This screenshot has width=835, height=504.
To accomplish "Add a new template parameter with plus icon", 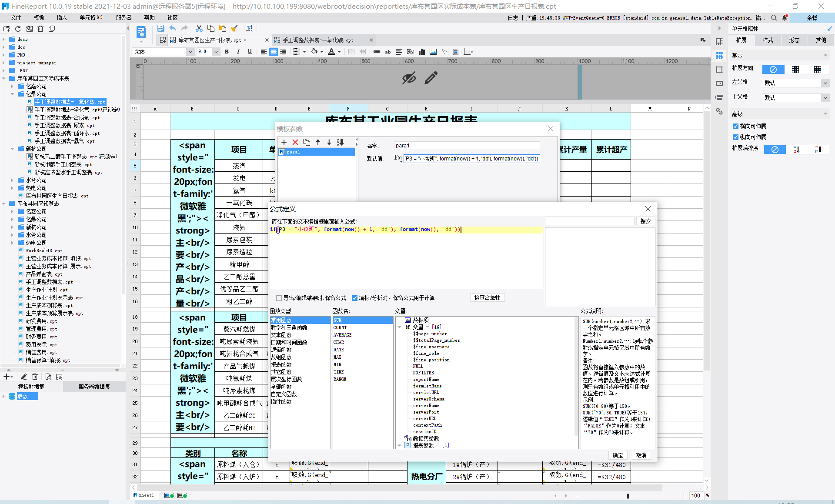I will click(284, 142).
